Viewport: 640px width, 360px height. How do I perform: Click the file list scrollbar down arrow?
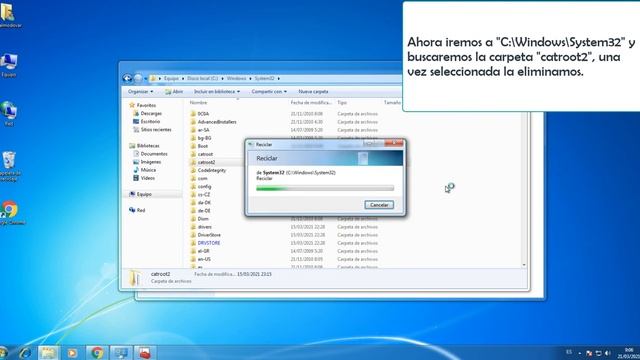524,265
